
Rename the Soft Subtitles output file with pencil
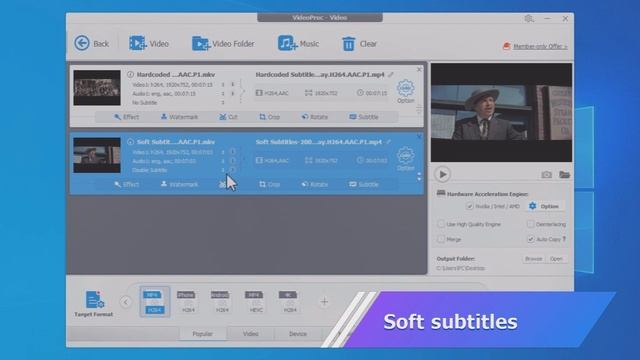[388, 142]
